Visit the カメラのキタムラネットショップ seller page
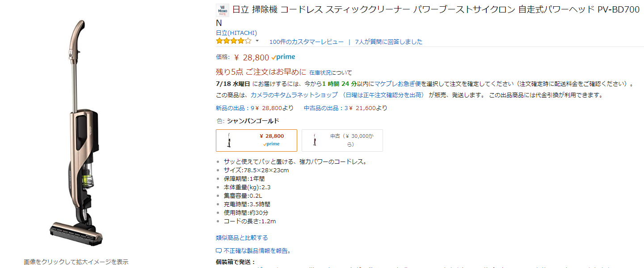Viewport: 644px width, 268px height. (294, 95)
